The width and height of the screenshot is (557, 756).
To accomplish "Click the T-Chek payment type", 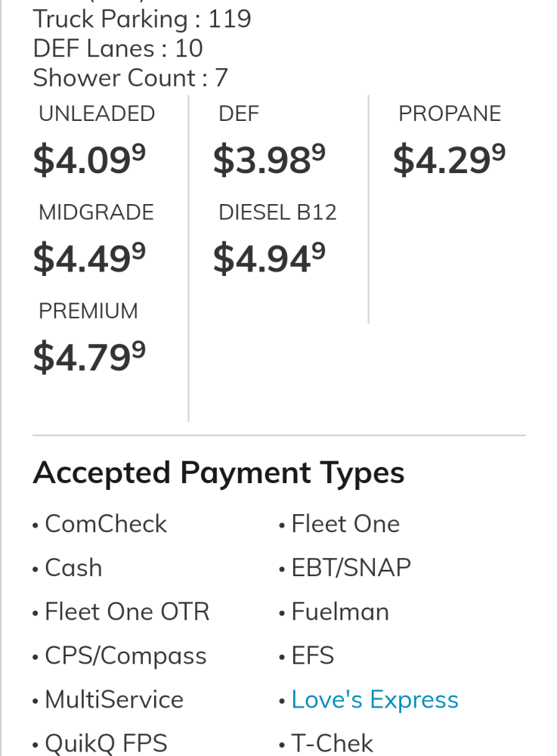I will (x=333, y=744).
